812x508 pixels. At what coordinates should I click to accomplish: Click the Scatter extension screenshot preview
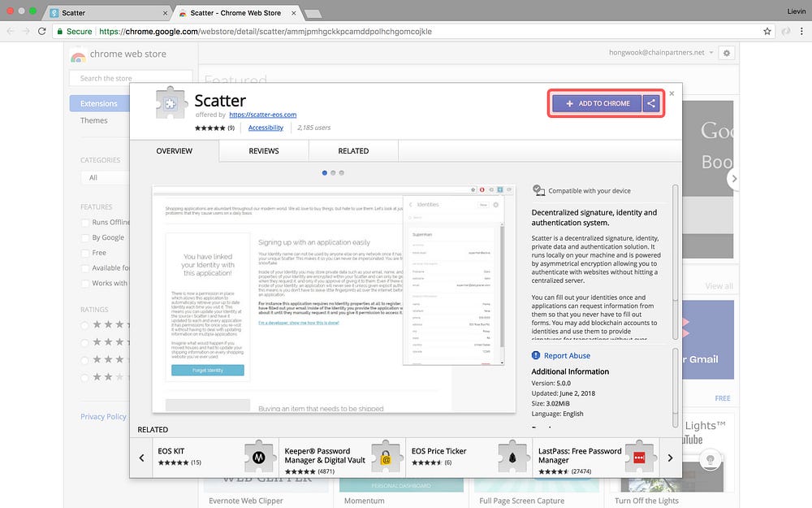tap(334, 299)
